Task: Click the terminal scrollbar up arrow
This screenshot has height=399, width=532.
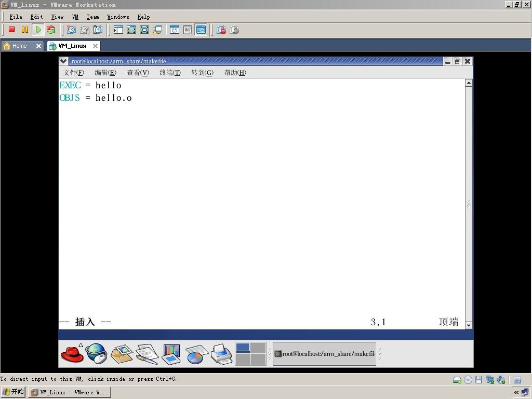Action: coord(469,83)
